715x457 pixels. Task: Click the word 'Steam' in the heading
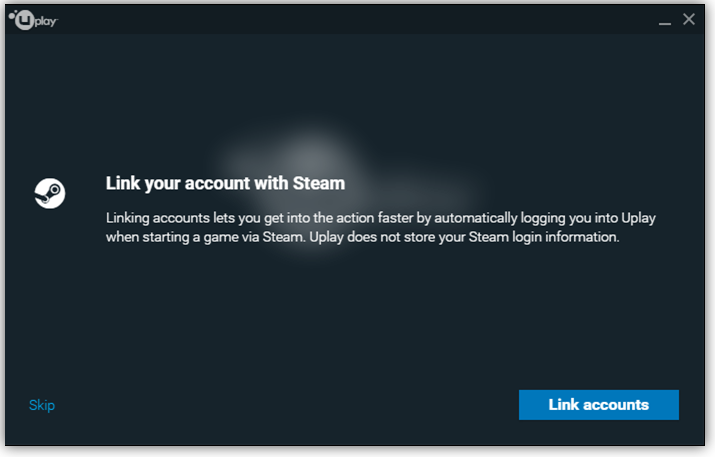(319, 183)
